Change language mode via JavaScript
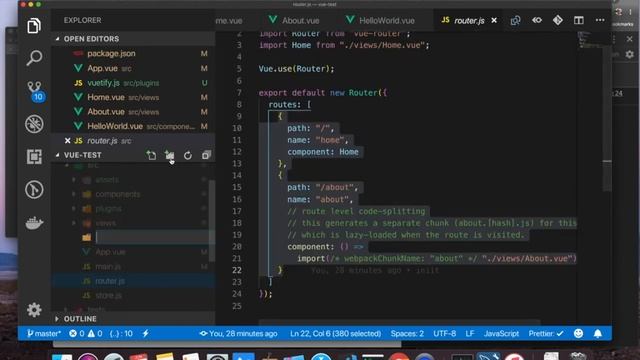This screenshot has height=360, width=640. coord(501,333)
